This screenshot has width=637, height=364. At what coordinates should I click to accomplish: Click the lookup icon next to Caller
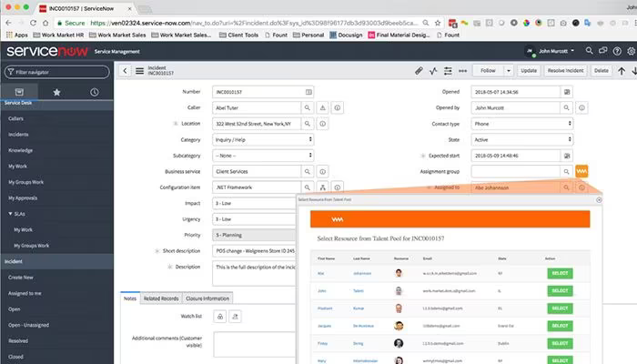(308, 107)
